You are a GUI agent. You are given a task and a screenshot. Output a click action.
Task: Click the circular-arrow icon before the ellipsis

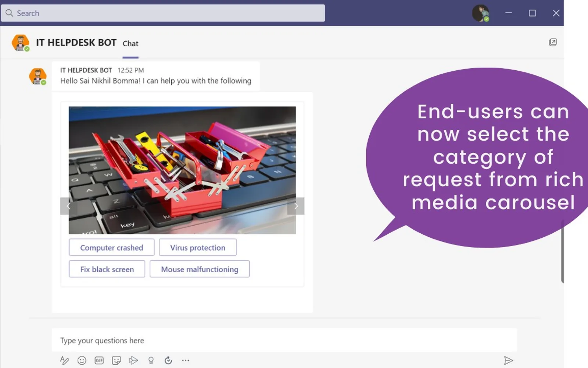point(168,360)
